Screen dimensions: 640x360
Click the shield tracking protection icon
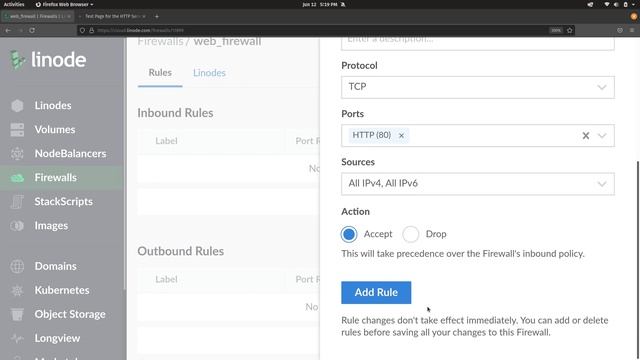pos(82,30)
